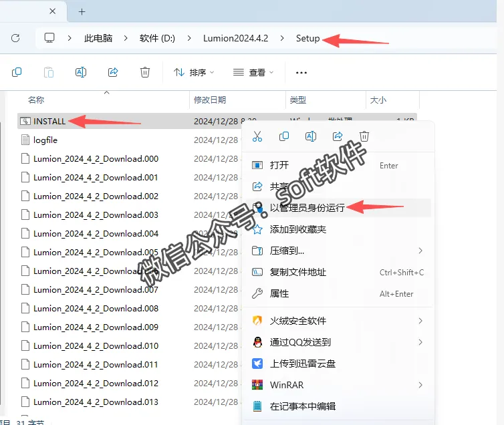Open the 查看 view dropdown
This screenshot has width=504, height=425.
[253, 73]
